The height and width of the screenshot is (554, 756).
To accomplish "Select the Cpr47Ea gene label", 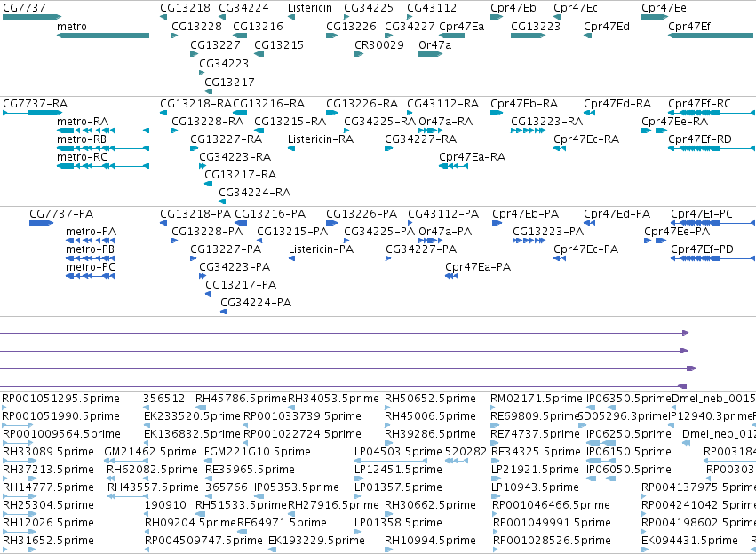I will coord(461,27).
